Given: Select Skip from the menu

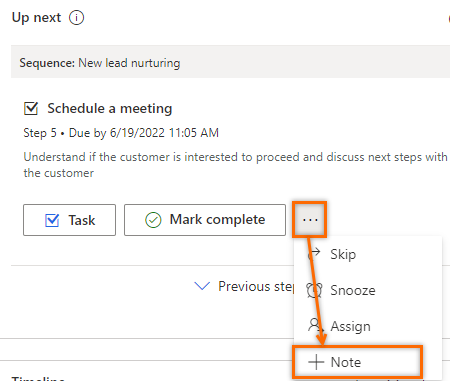Looking at the screenshot, I should pyautogui.click(x=368, y=254).
